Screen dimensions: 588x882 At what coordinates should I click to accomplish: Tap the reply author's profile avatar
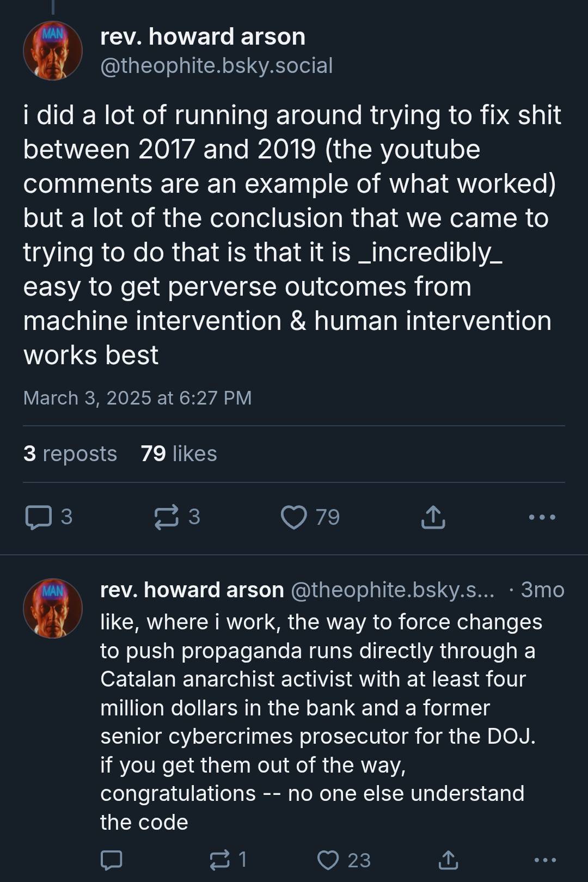53,608
